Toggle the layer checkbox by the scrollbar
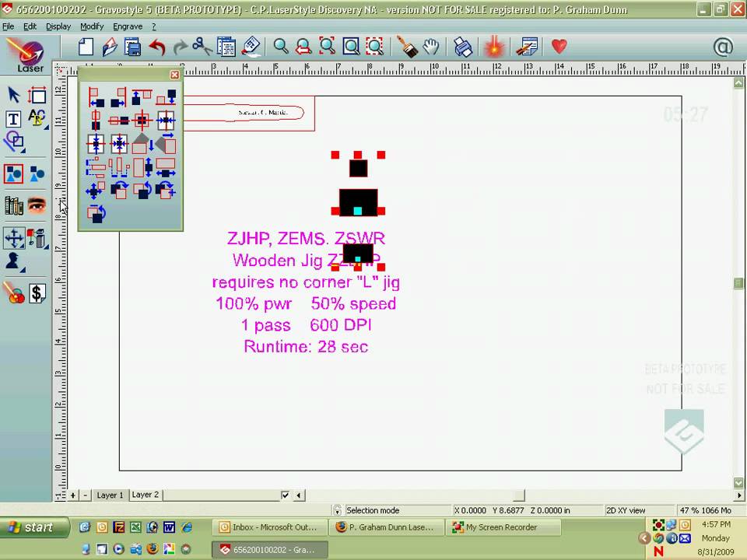747x560 pixels. click(285, 495)
